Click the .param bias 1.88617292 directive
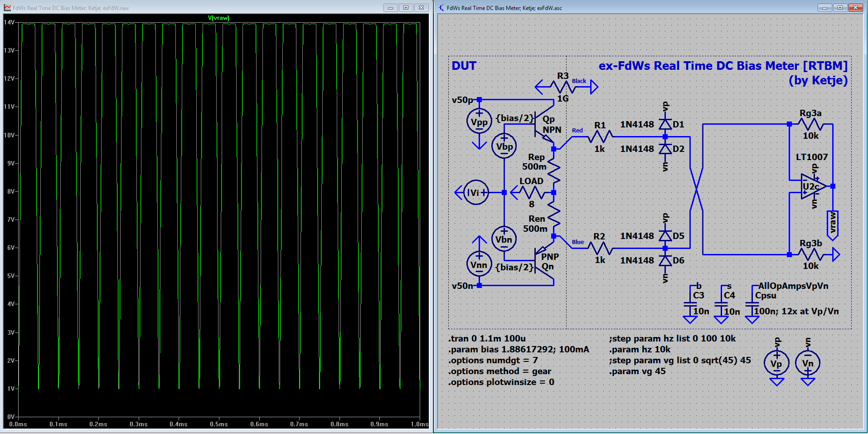 click(x=519, y=349)
